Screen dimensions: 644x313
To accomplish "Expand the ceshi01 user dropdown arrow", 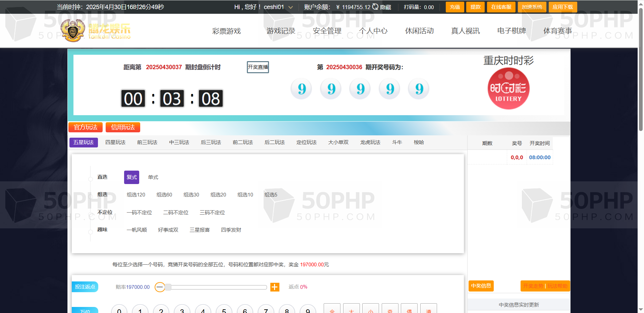I will (290, 7).
